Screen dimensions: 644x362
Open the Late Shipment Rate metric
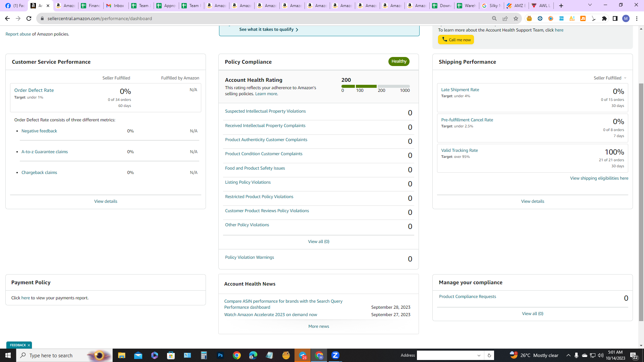click(x=460, y=90)
